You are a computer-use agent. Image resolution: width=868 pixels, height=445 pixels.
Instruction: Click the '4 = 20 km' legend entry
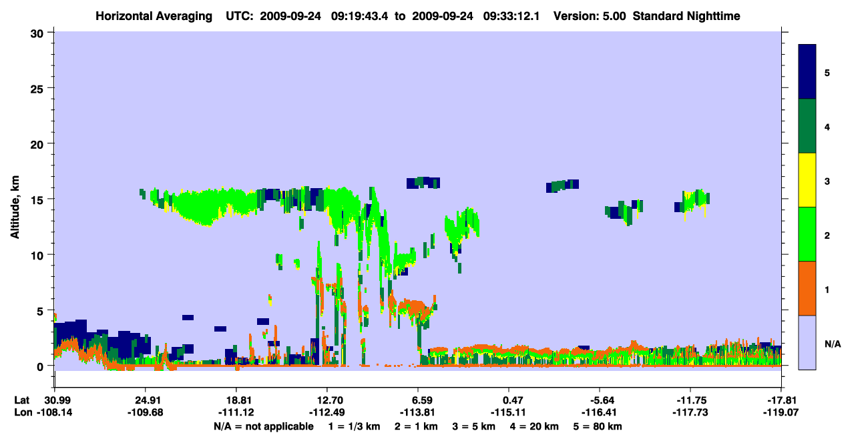(x=533, y=426)
